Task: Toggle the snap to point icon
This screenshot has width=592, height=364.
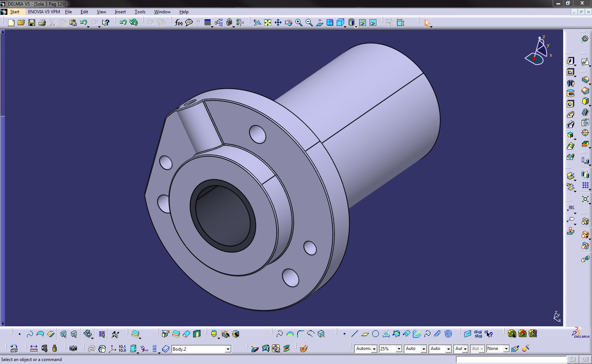Action: (x=115, y=334)
